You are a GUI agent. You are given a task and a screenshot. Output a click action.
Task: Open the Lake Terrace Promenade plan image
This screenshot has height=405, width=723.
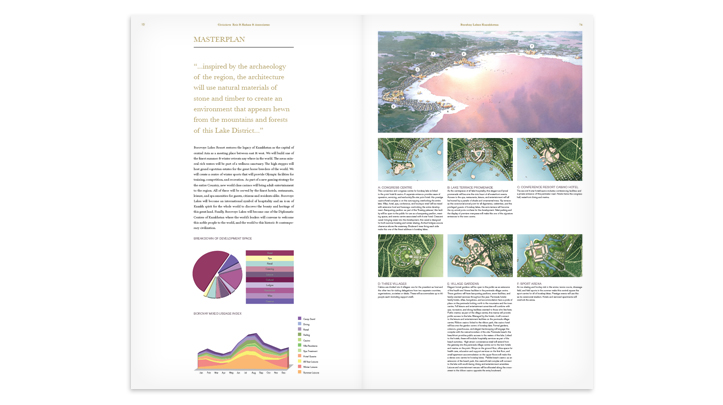(480, 159)
